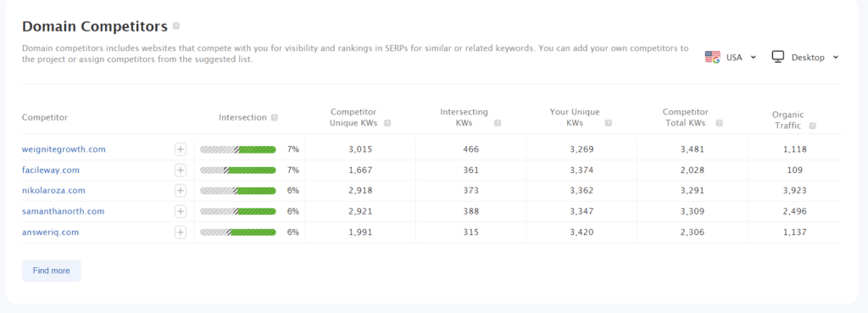Click the 466 intersecting KWs value
The width and height of the screenshot is (868, 313).
tap(471, 149)
